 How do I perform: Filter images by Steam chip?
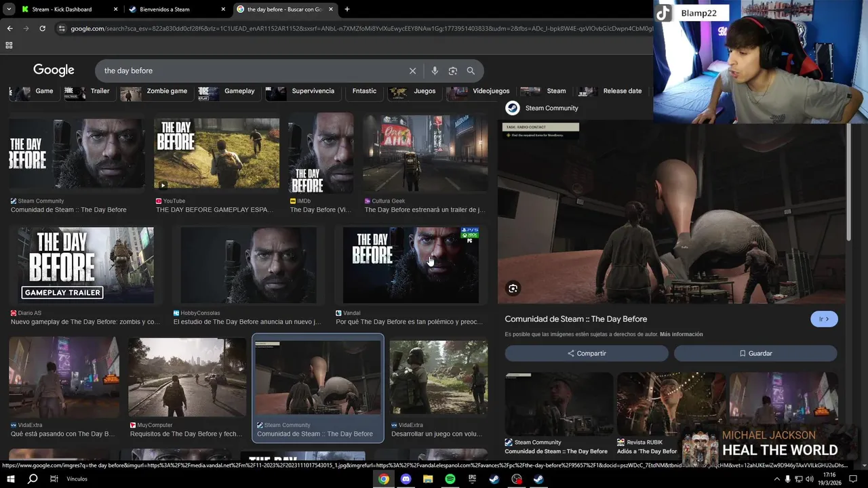click(x=544, y=91)
